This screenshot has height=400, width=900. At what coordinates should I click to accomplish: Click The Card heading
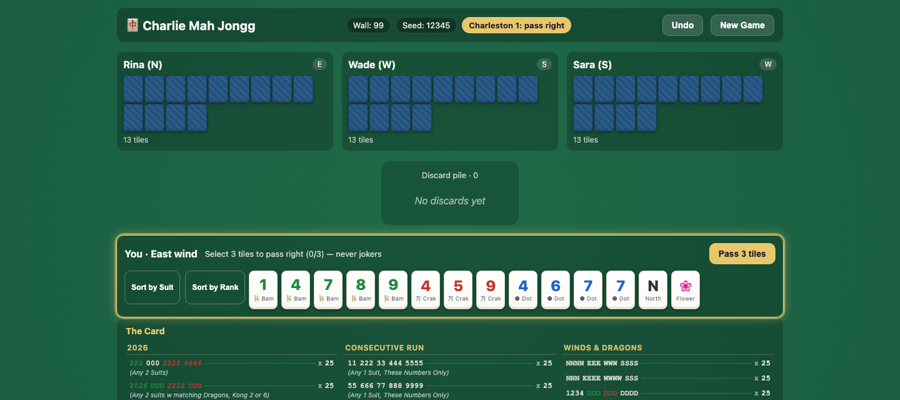(x=145, y=331)
